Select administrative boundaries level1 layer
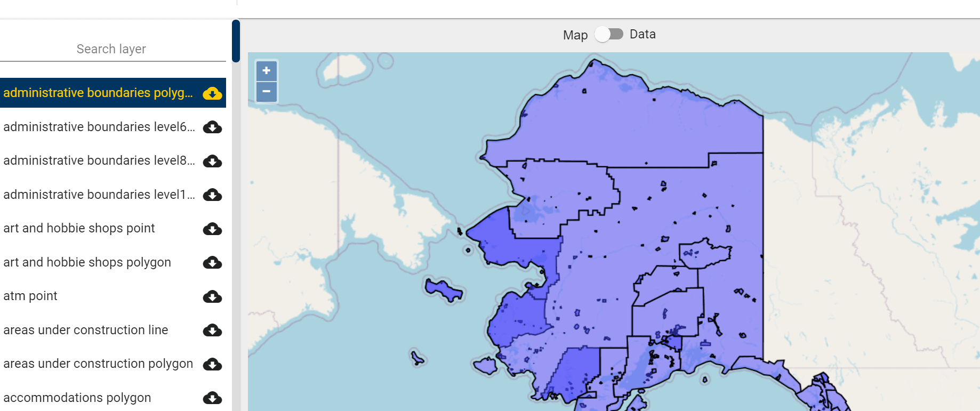Image resolution: width=980 pixels, height=411 pixels. coord(99,195)
